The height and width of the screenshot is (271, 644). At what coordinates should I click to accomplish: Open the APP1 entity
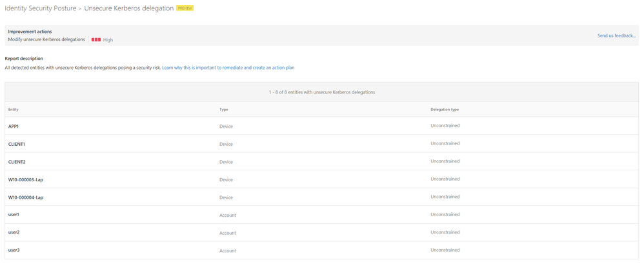pos(14,126)
